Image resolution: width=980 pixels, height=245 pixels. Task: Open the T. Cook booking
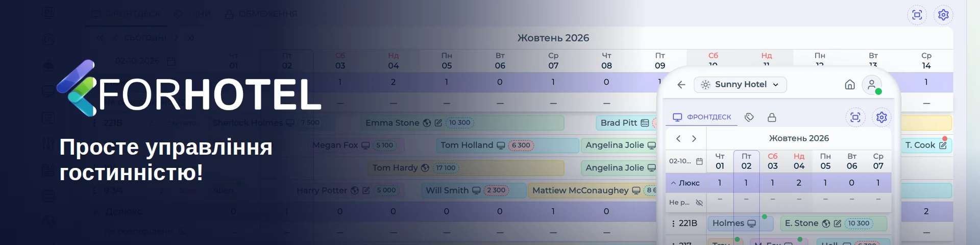pos(926,145)
